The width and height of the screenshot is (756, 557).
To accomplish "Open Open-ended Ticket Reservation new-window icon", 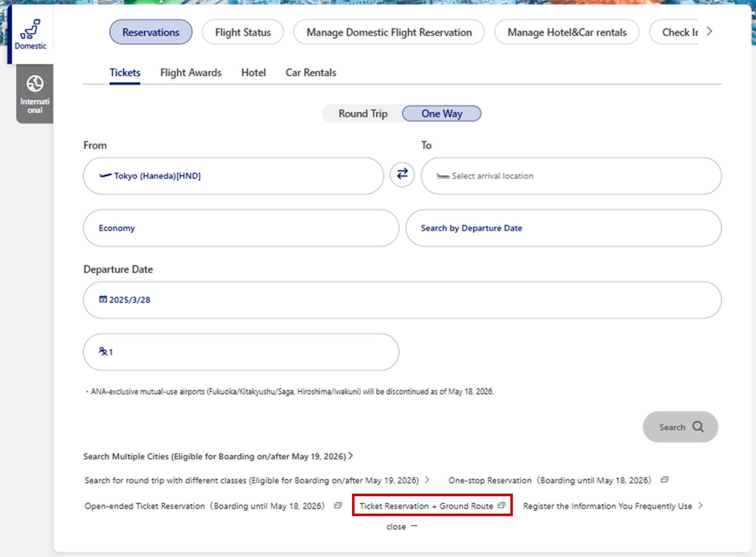I will (338, 505).
